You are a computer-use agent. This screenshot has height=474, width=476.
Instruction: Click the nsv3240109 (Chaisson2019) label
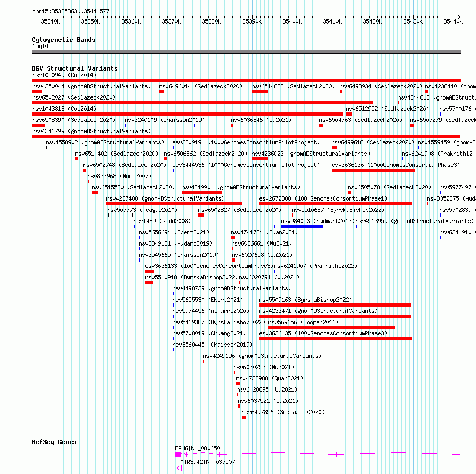tap(165, 120)
